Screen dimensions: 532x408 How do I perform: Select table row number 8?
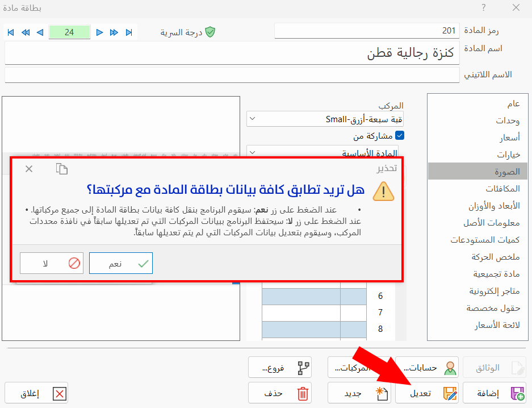tap(380, 329)
